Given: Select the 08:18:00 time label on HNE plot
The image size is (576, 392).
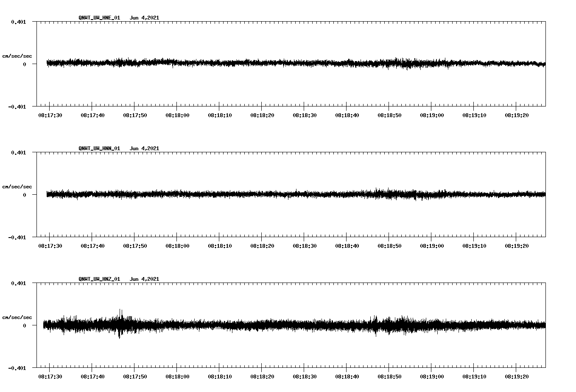Looking at the screenshot, I should (x=177, y=115).
